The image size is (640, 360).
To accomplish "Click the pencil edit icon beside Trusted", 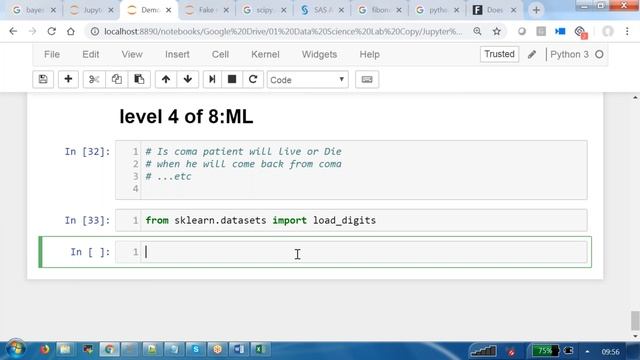I will [532, 54].
